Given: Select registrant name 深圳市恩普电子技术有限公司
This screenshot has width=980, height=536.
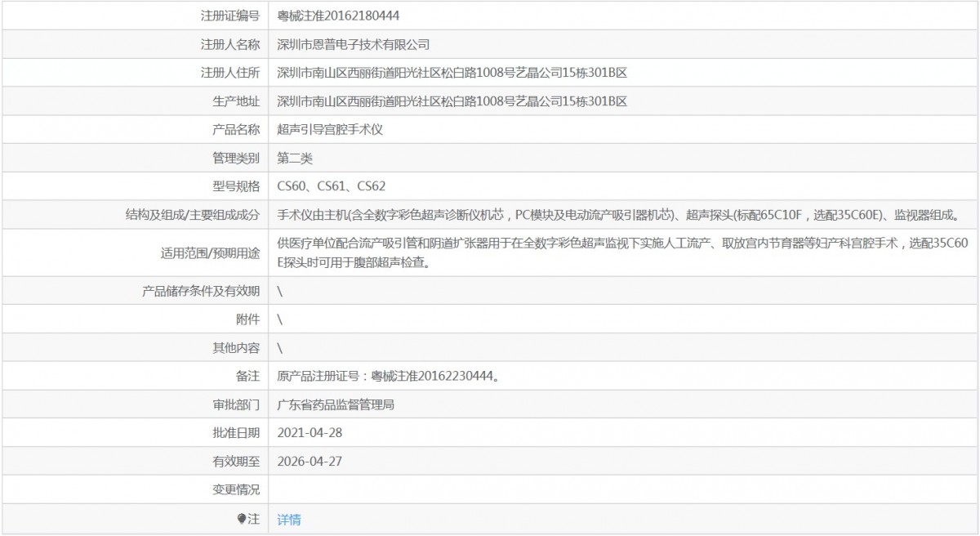Looking at the screenshot, I should (x=354, y=44).
